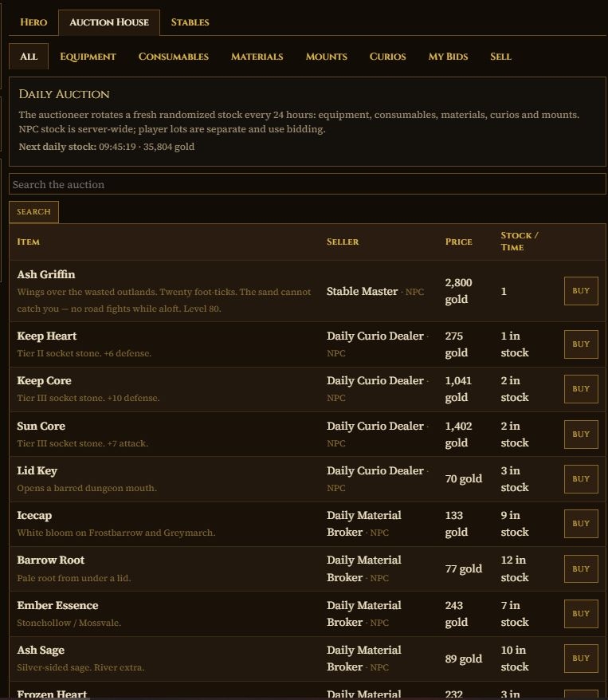Select the Frozen Heart item name

point(52,694)
